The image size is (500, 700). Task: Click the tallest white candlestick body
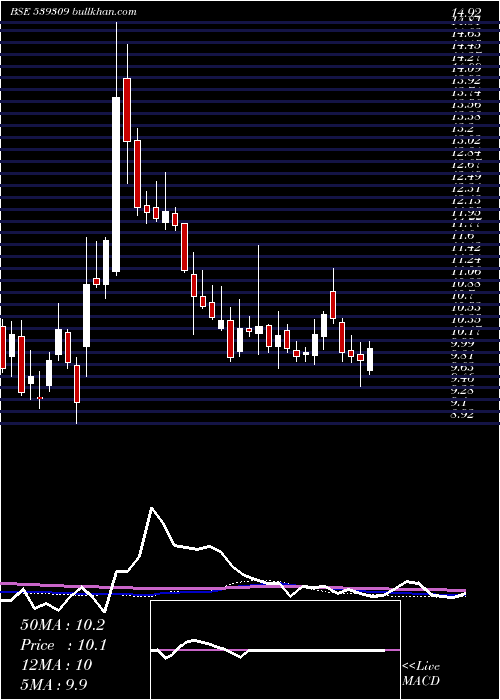(116, 184)
